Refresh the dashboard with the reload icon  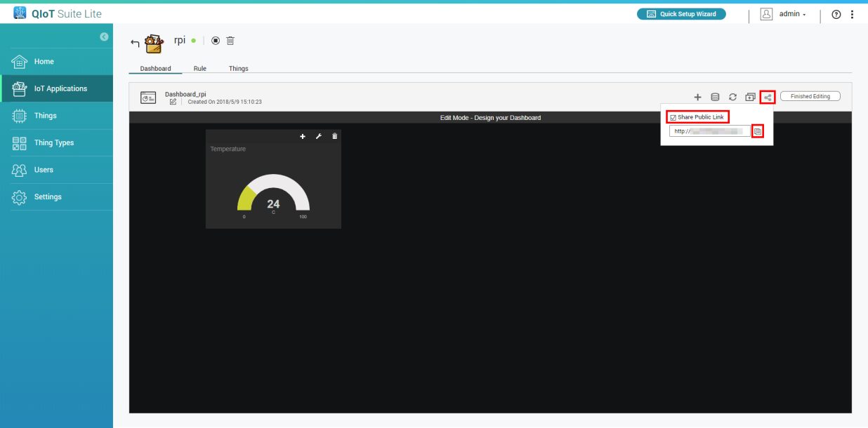[x=732, y=97]
